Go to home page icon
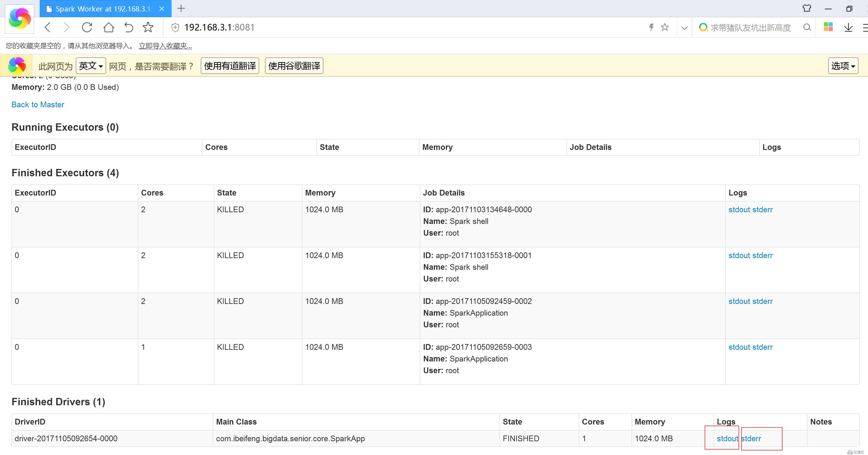868x455 pixels. pyautogui.click(x=108, y=27)
